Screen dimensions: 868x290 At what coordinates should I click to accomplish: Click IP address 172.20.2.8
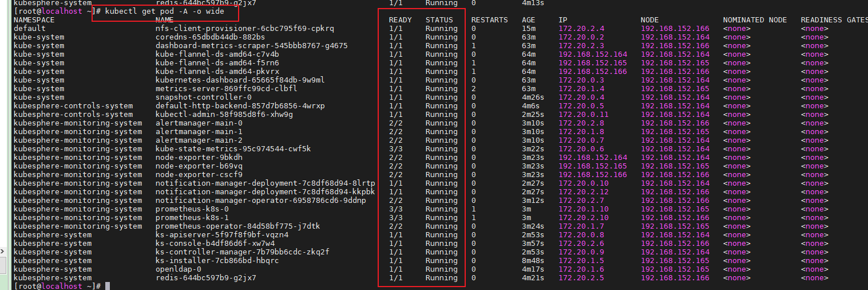tap(581, 123)
